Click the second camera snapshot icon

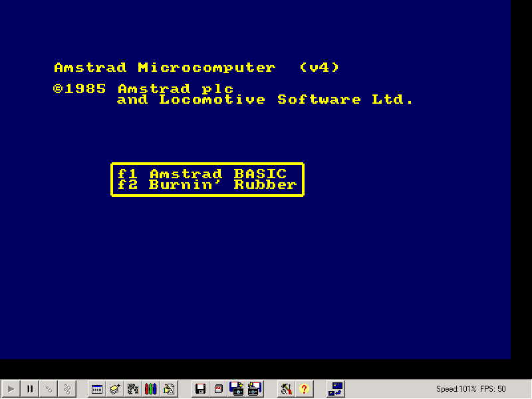(x=254, y=389)
